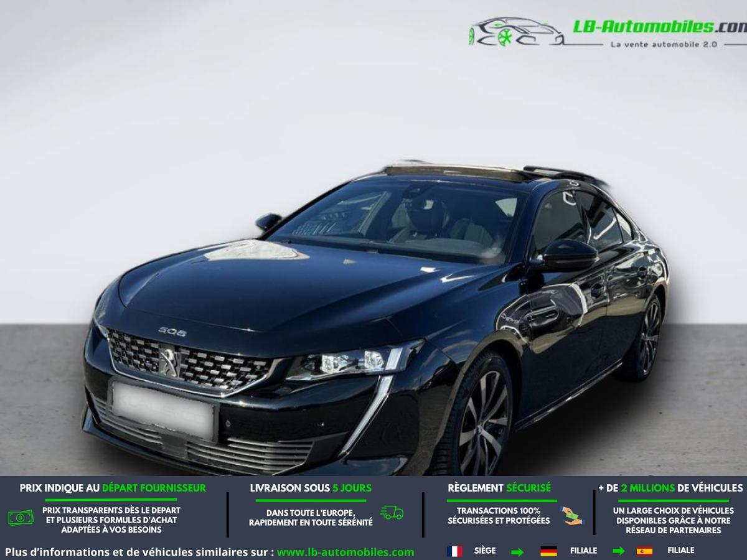
Task: Click the 'Plus d'informations et de véhicules similaires' text
Action: (139, 552)
